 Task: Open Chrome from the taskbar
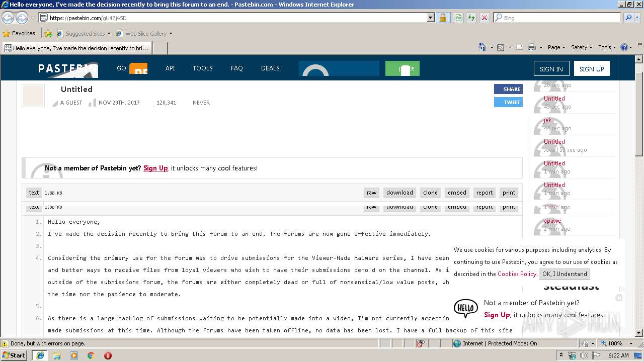pos(91,355)
